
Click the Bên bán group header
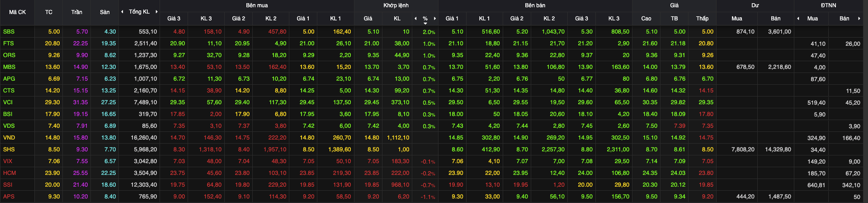[535, 5]
